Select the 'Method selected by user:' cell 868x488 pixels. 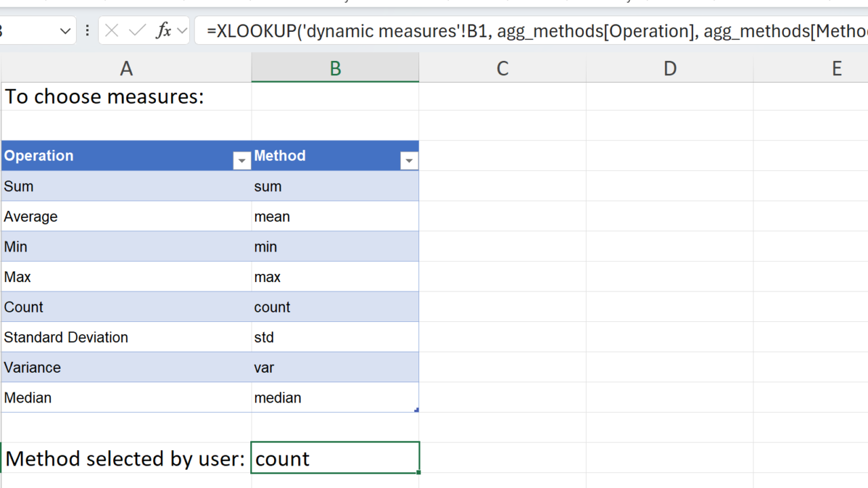click(x=126, y=458)
